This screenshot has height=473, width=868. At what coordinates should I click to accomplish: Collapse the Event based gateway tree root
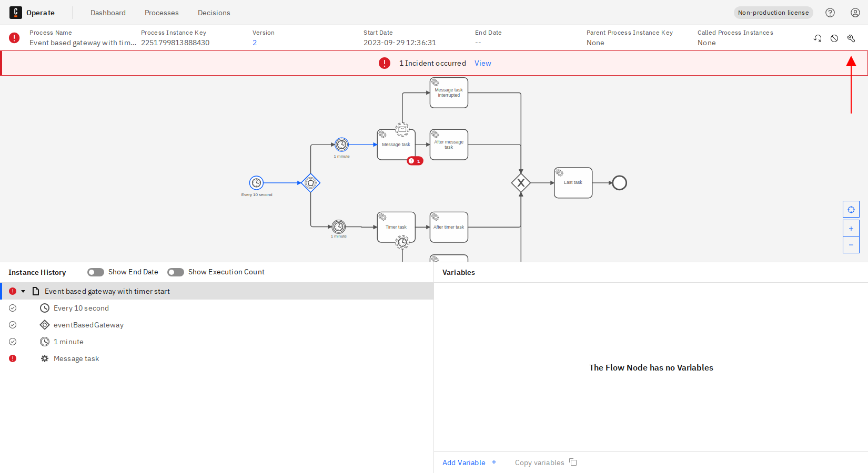(x=23, y=291)
